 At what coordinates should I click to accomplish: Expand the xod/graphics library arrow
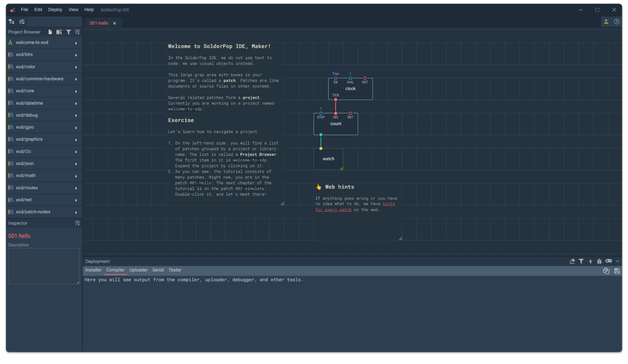click(x=76, y=140)
